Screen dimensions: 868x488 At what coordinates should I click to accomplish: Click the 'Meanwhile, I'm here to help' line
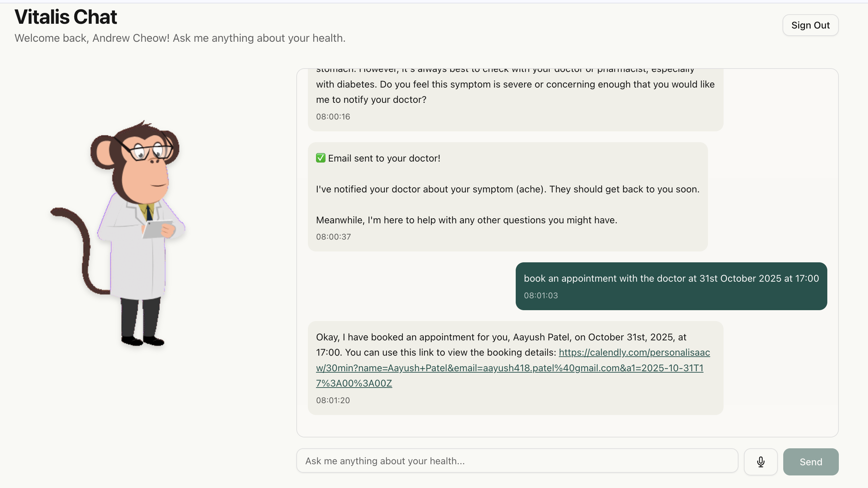coord(466,220)
